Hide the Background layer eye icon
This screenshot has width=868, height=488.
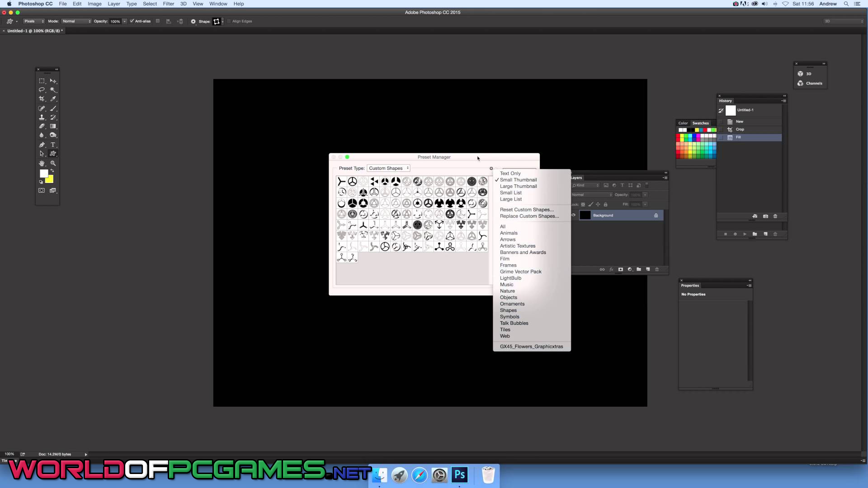tap(574, 215)
